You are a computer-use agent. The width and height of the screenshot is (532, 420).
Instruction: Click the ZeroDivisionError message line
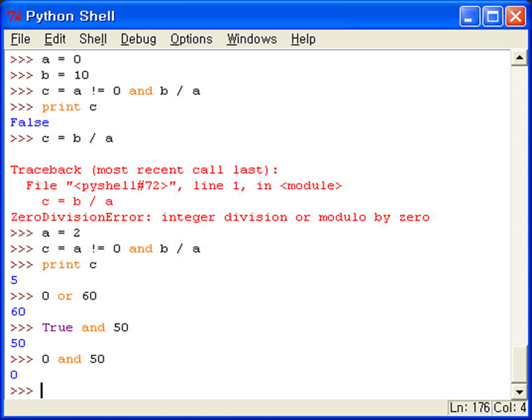tap(219, 217)
